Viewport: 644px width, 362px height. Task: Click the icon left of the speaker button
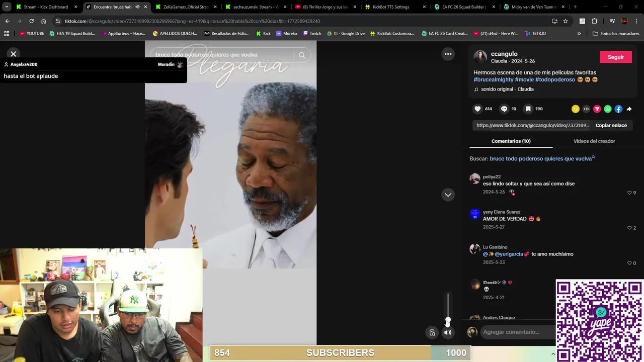[x=432, y=332]
